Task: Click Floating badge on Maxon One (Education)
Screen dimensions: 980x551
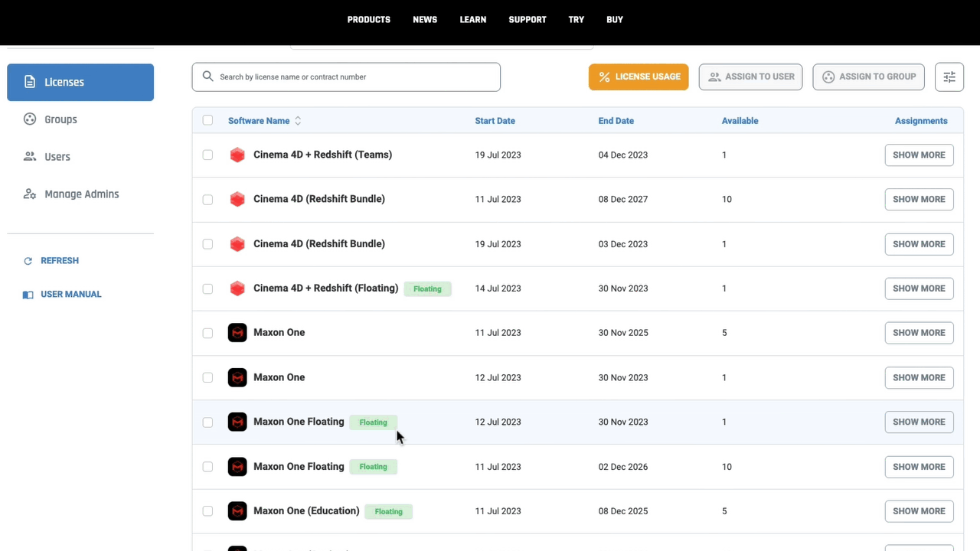Action: tap(388, 511)
